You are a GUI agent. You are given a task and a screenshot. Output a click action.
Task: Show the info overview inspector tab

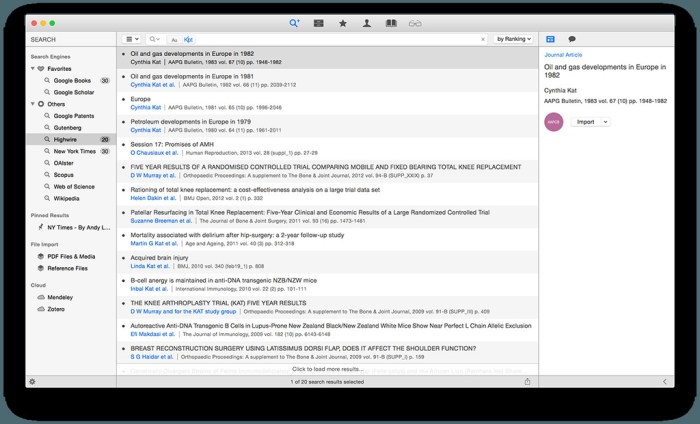(x=550, y=39)
